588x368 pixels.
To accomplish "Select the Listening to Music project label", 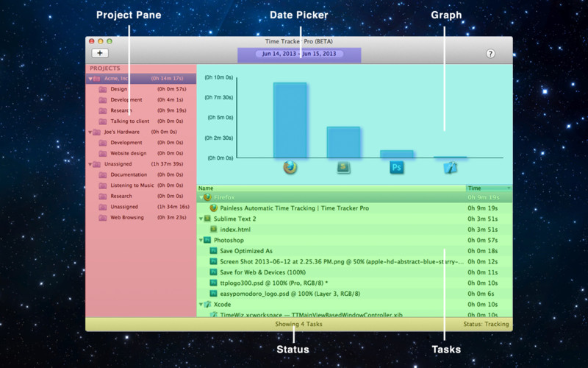I will [x=132, y=185].
